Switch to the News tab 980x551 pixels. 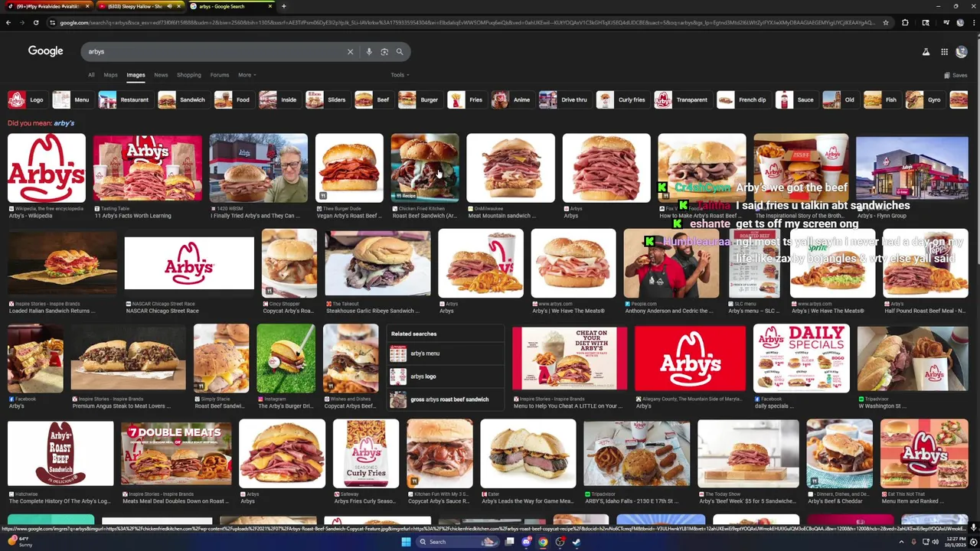(161, 75)
